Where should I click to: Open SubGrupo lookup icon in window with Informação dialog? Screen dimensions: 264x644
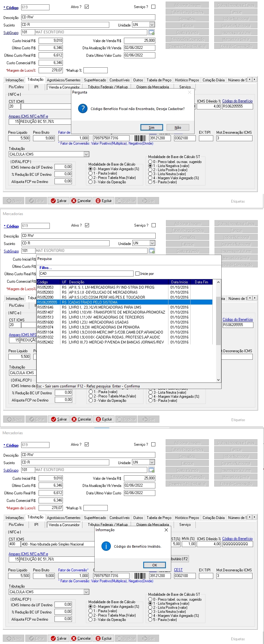pyautogui.click(x=152, y=470)
